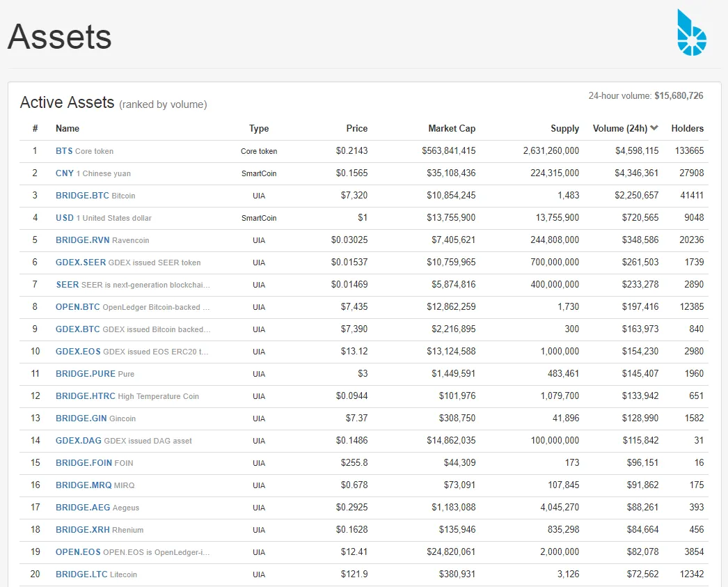Image resolution: width=728 pixels, height=587 pixels.
Task: Select CNY SmartCoin type cell
Action: [x=259, y=173]
